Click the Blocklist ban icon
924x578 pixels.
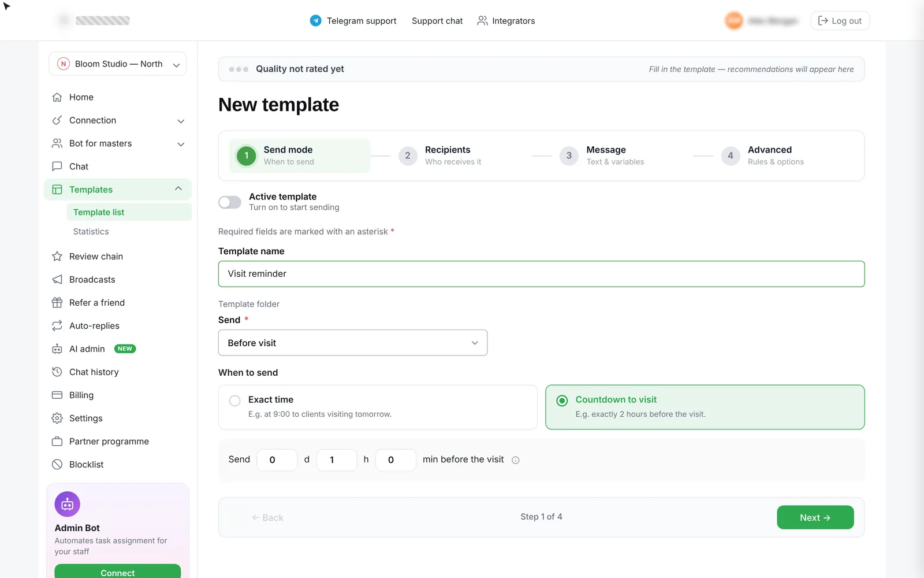pos(57,464)
